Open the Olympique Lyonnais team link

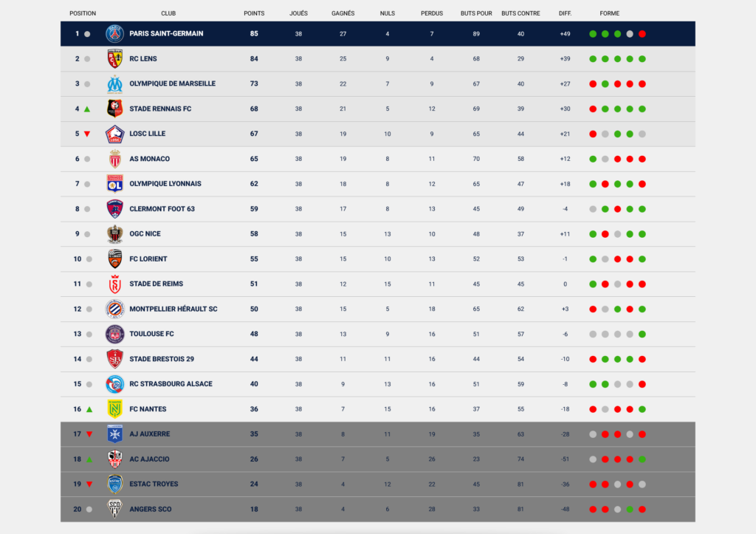(x=165, y=184)
